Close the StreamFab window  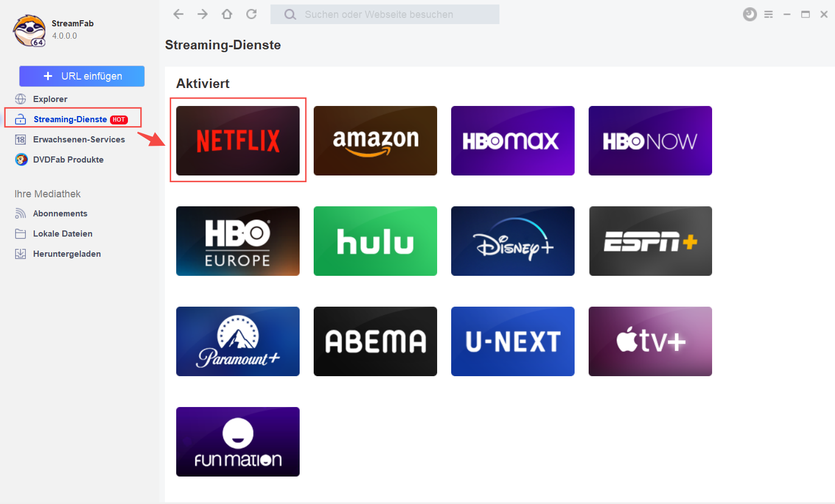(x=824, y=15)
